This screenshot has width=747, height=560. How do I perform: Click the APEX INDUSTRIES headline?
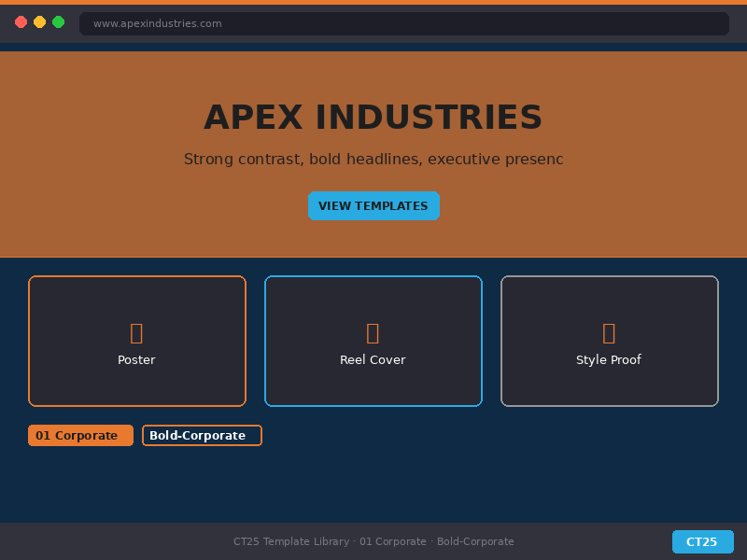373,118
